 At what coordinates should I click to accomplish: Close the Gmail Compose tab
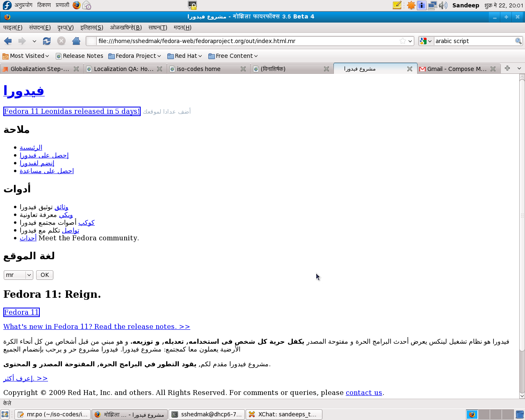[x=493, y=69]
